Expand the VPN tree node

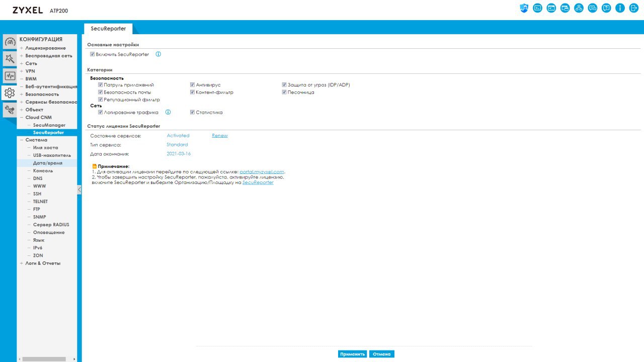pos(21,71)
